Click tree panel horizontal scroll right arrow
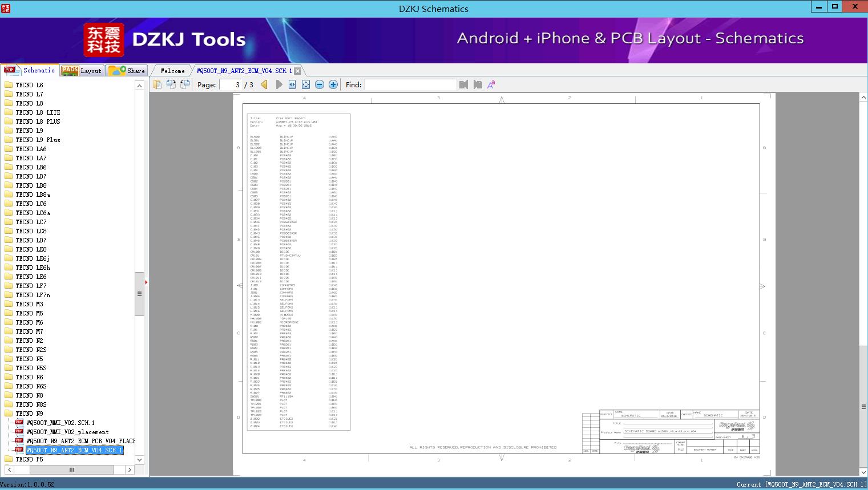Image resolution: width=868 pixels, height=490 pixels. (x=130, y=469)
